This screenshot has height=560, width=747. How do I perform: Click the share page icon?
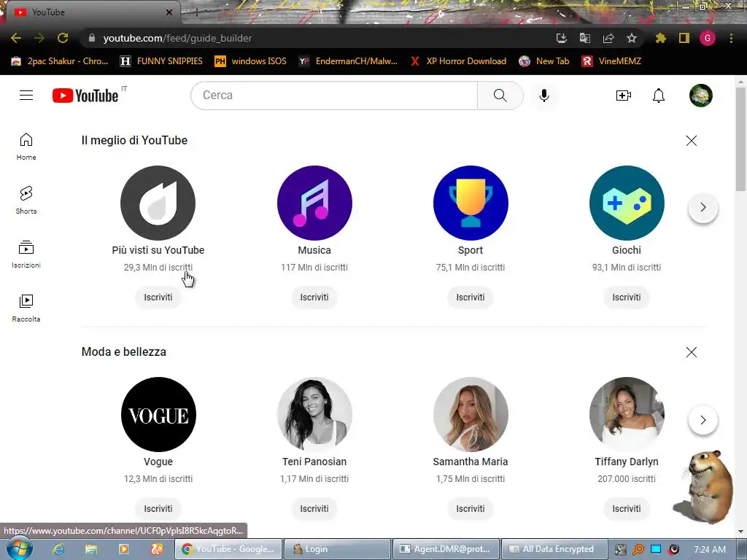(608, 38)
